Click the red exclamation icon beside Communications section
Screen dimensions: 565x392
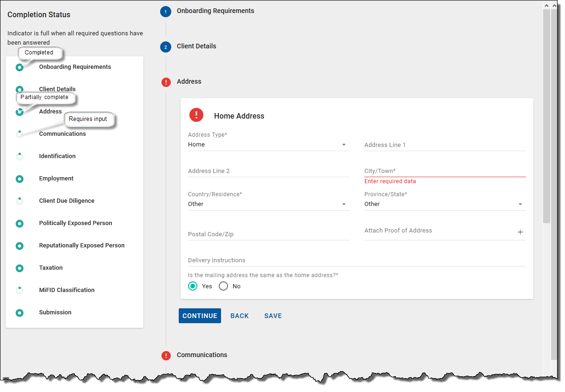(x=166, y=355)
